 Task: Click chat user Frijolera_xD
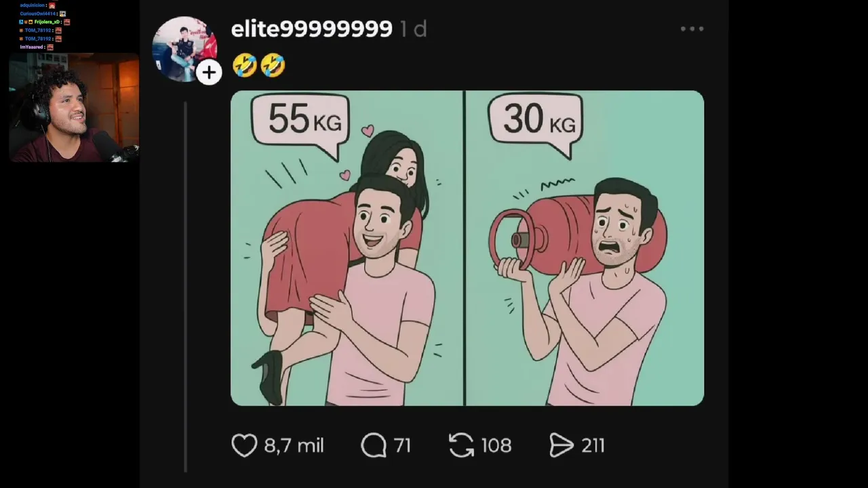tap(47, 22)
